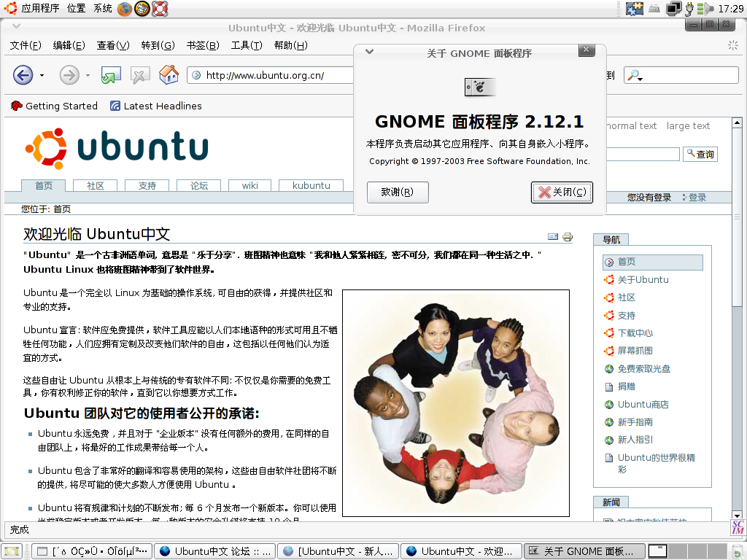
Task: Open the 应用程序 applications menu
Action: [x=41, y=8]
